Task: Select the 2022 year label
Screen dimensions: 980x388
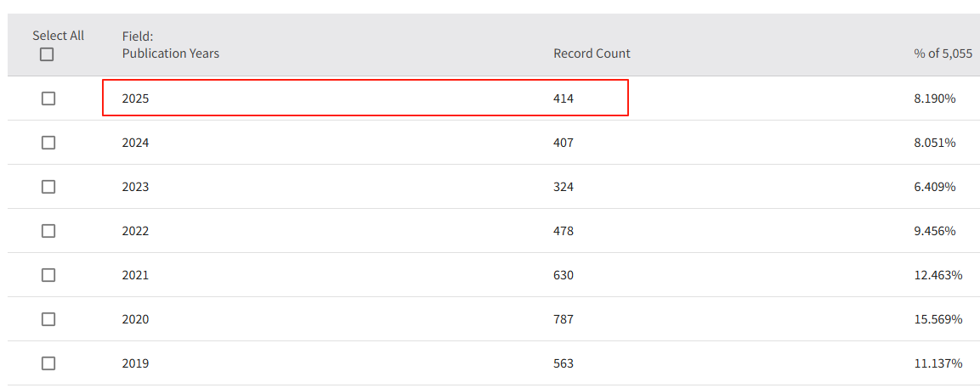Action: 135,231
